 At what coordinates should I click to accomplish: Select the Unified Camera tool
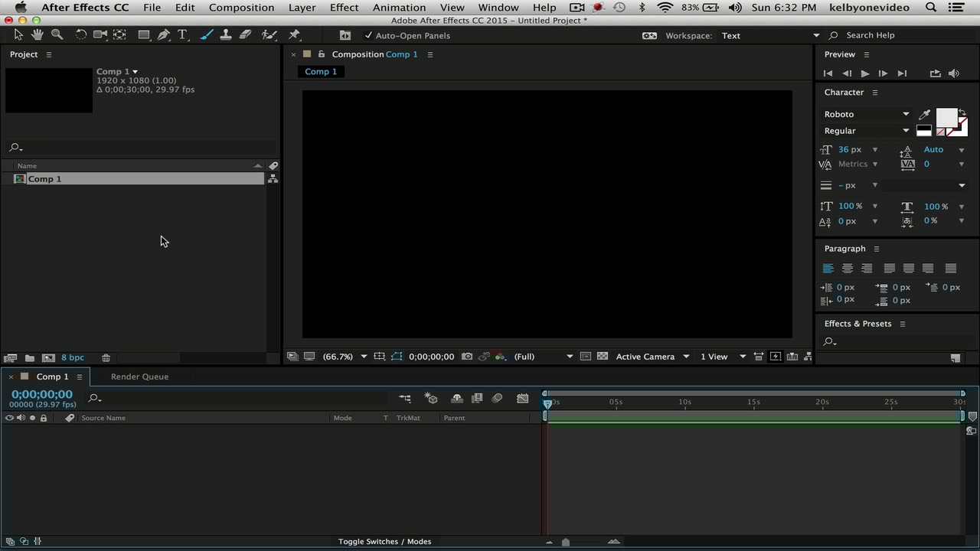point(100,34)
